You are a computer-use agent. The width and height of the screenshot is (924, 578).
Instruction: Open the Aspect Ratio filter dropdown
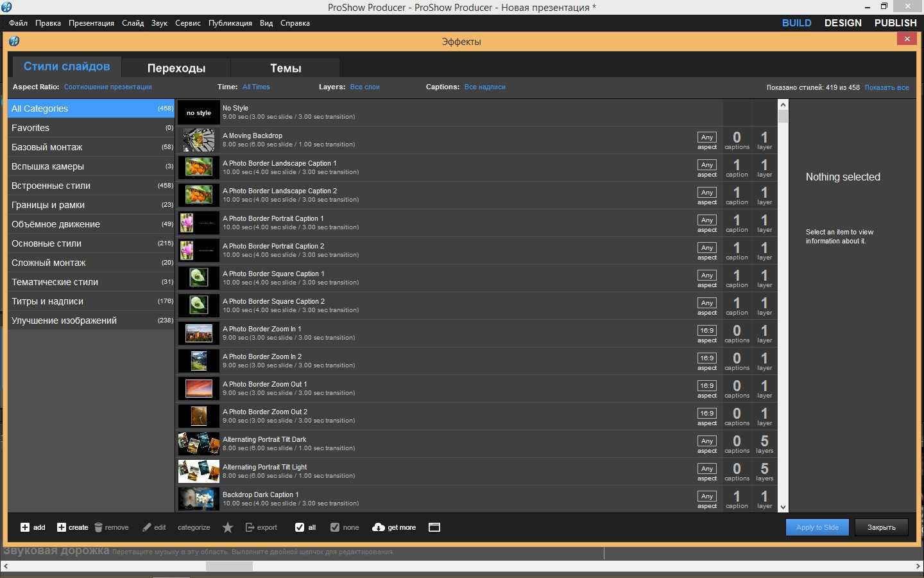pyautogui.click(x=108, y=87)
